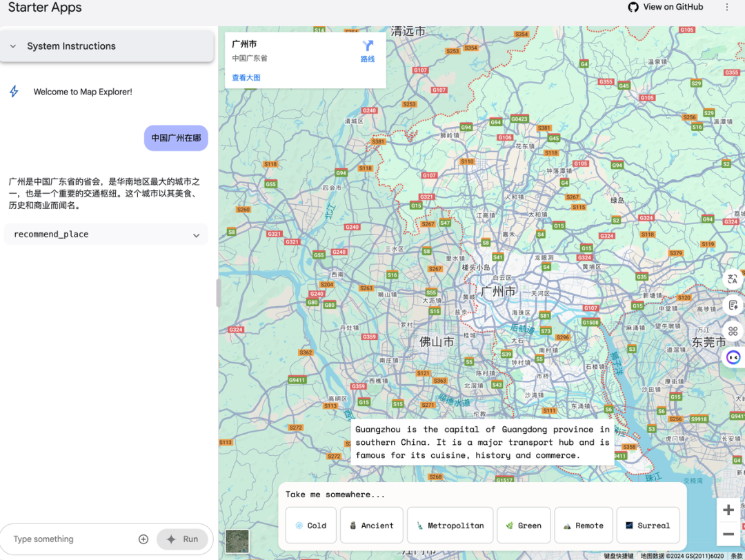The image size is (745, 560).
Task: Expand the recommend_place function call
Action: (106, 234)
